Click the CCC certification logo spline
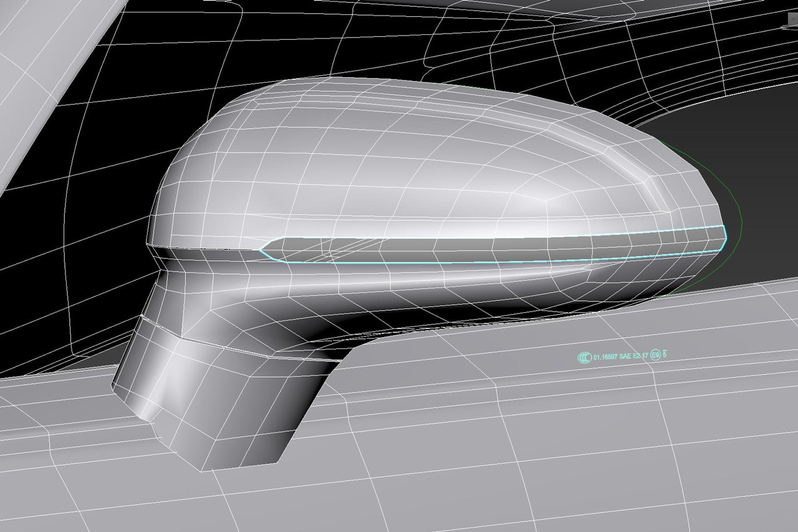 click(584, 358)
